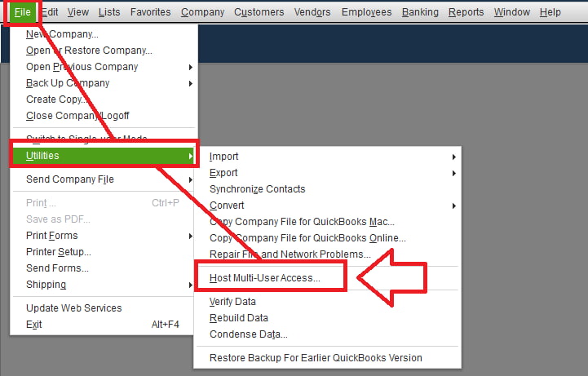588x376 pixels.
Task: Choose Send Forms entry
Action: tap(104, 268)
